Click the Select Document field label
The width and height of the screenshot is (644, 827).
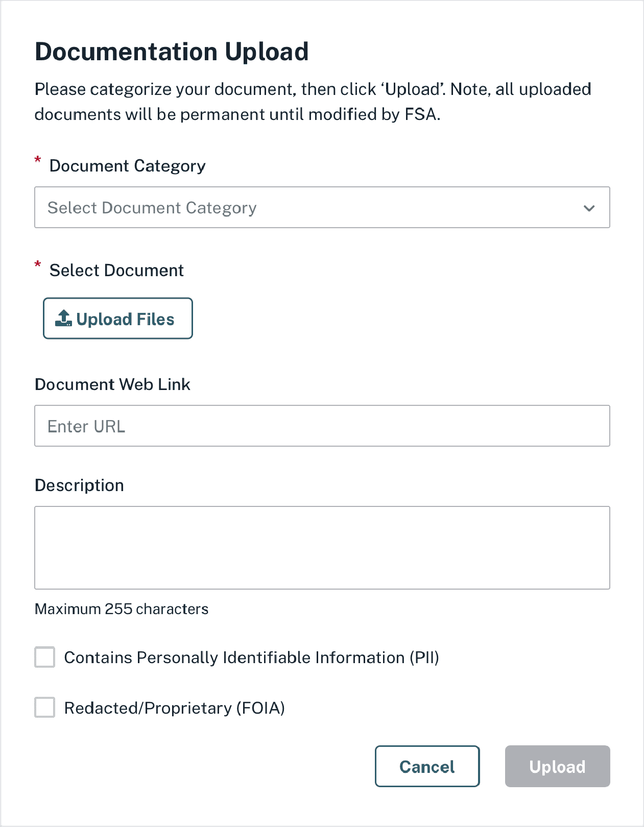tap(116, 271)
